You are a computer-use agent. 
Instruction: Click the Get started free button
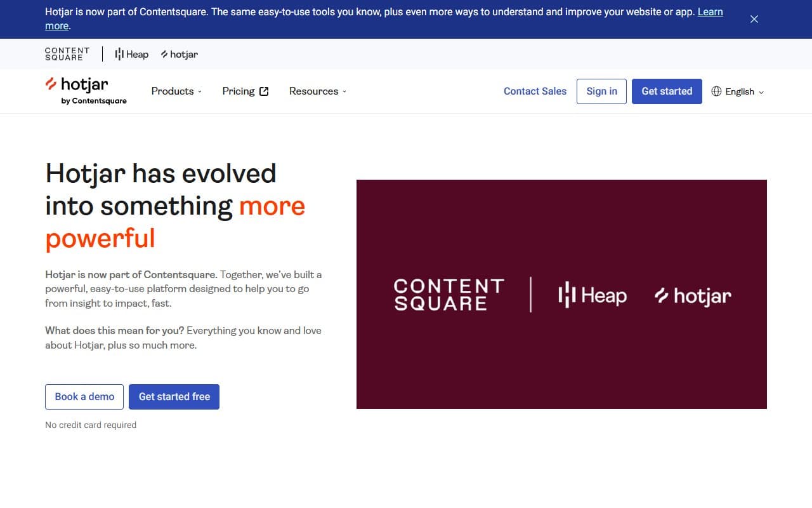coord(174,396)
